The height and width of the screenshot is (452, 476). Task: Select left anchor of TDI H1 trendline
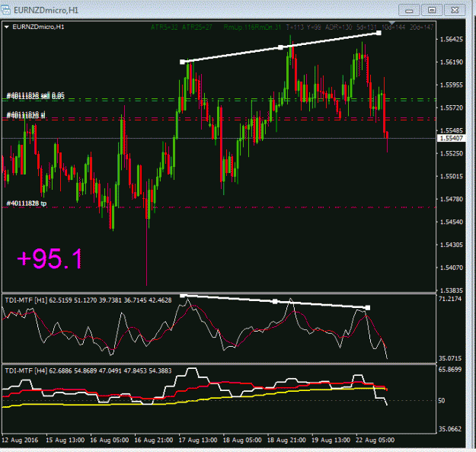[x=183, y=295]
